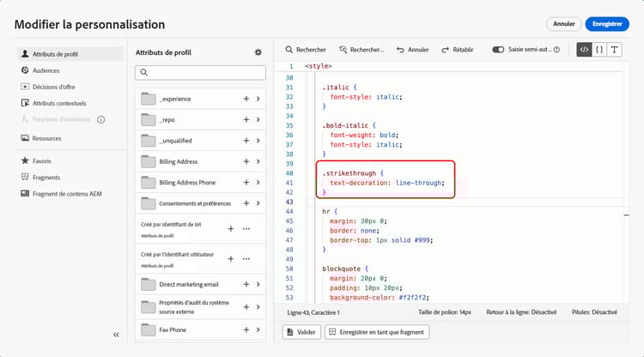Viewport: 644px width, 357px height.
Task: Expand the Fax Phone folder chevron
Action: tap(258, 330)
